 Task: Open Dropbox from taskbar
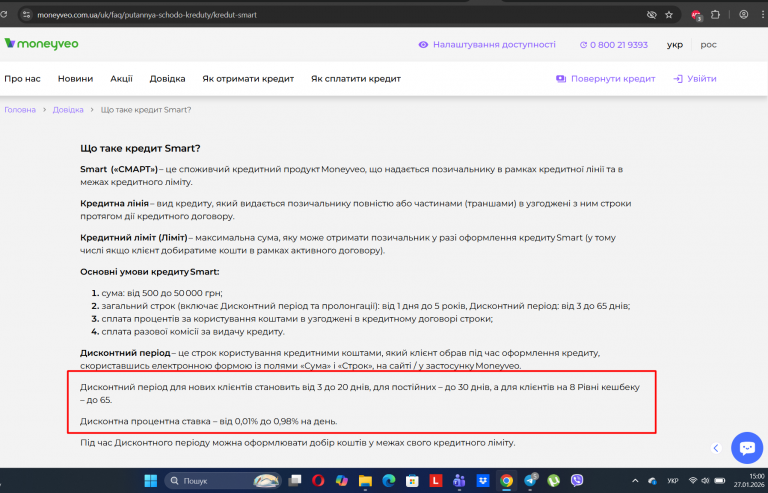pos(482,481)
